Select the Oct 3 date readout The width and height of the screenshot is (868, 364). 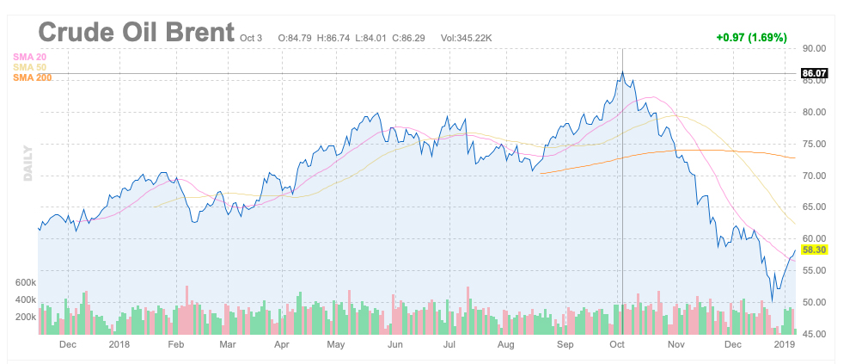(x=251, y=38)
